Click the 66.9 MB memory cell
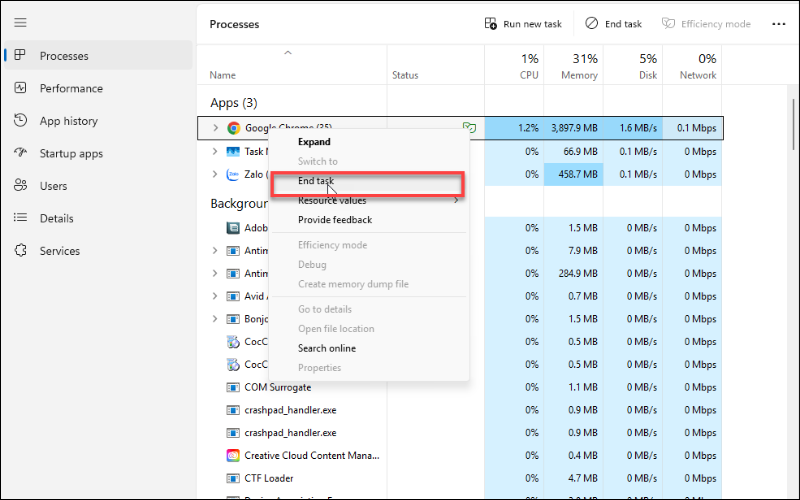The width and height of the screenshot is (800, 500). coord(573,152)
